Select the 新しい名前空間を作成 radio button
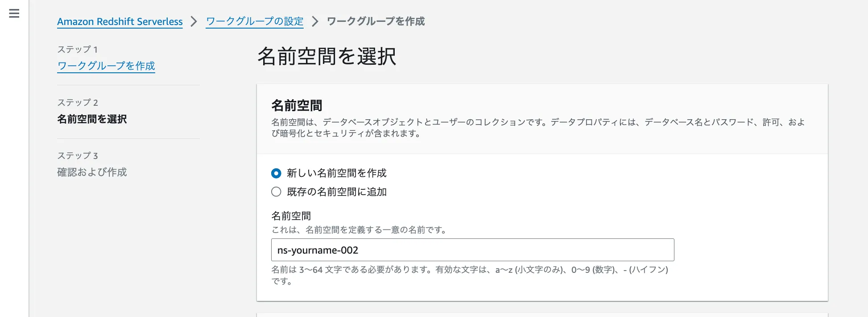Viewport: 868px width, 317px height. pos(276,173)
